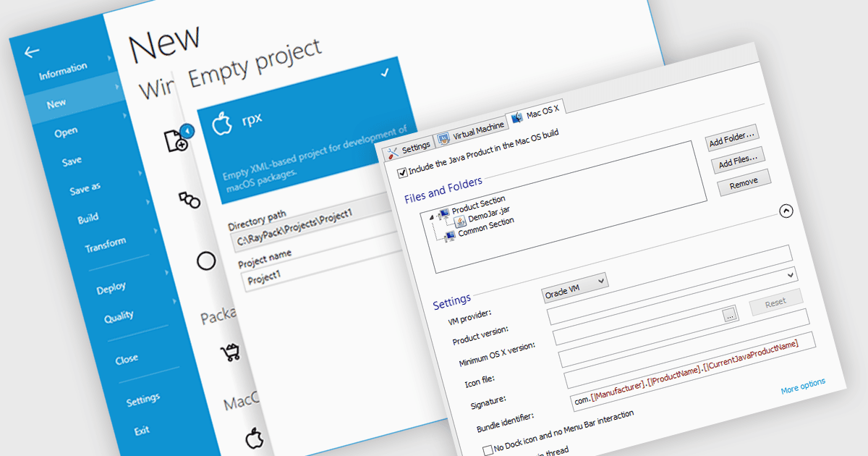This screenshot has height=456, width=868.
Task: Click the Apple icon under MacOS heading
Action: pyautogui.click(x=253, y=438)
